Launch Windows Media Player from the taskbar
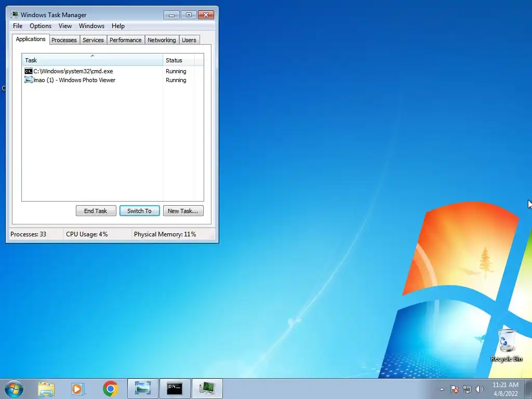This screenshot has width=532, height=399. pyautogui.click(x=78, y=389)
